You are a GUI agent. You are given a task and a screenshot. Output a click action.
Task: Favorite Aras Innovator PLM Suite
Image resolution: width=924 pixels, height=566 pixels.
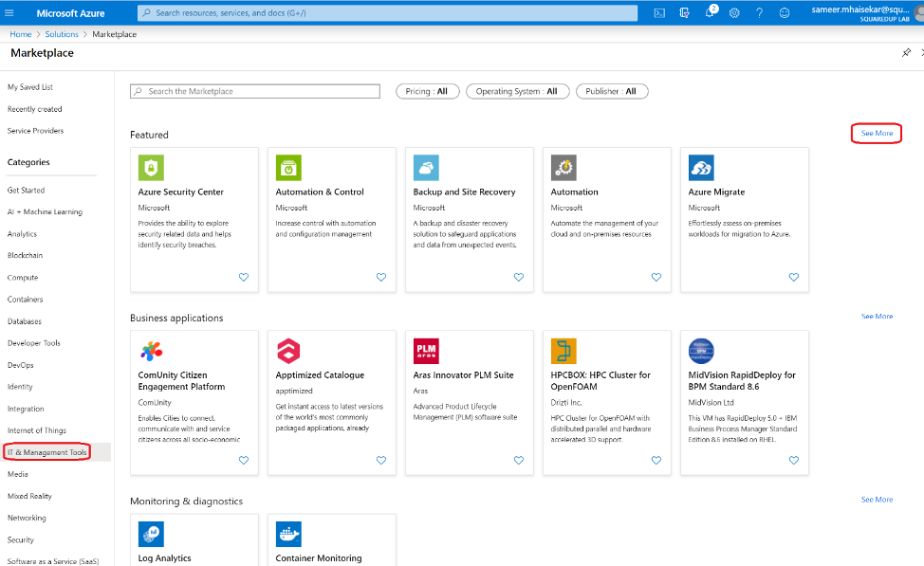(x=519, y=460)
